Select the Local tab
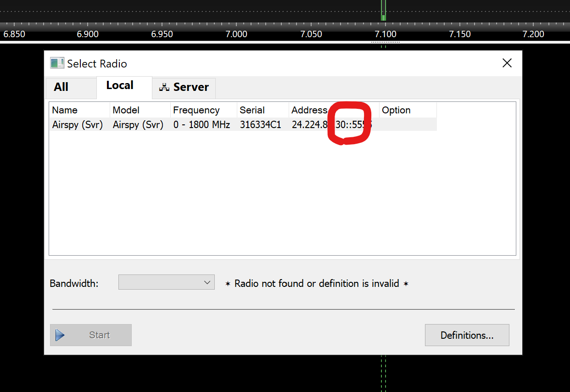 click(x=120, y=86)
